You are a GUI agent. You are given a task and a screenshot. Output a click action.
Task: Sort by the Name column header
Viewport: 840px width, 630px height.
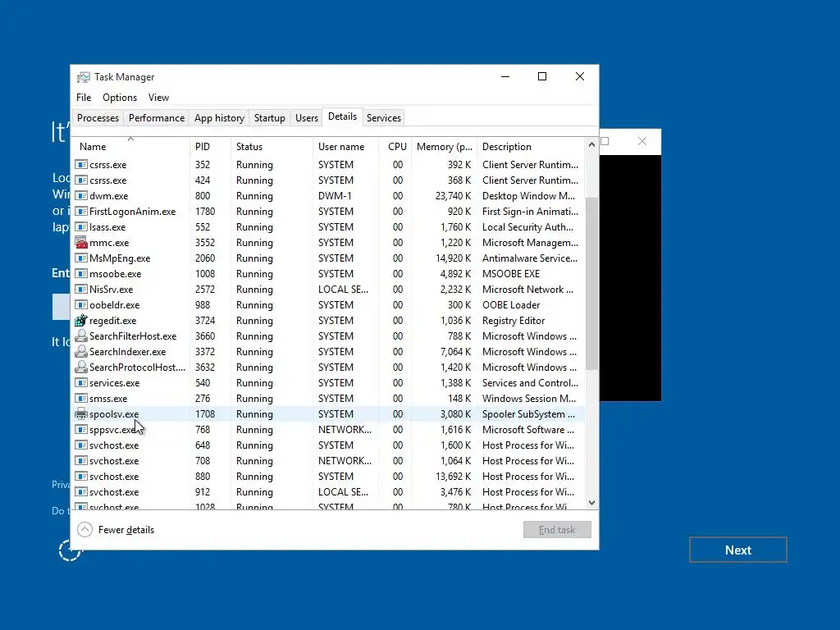pyautogui.click(x=130, y=146)
